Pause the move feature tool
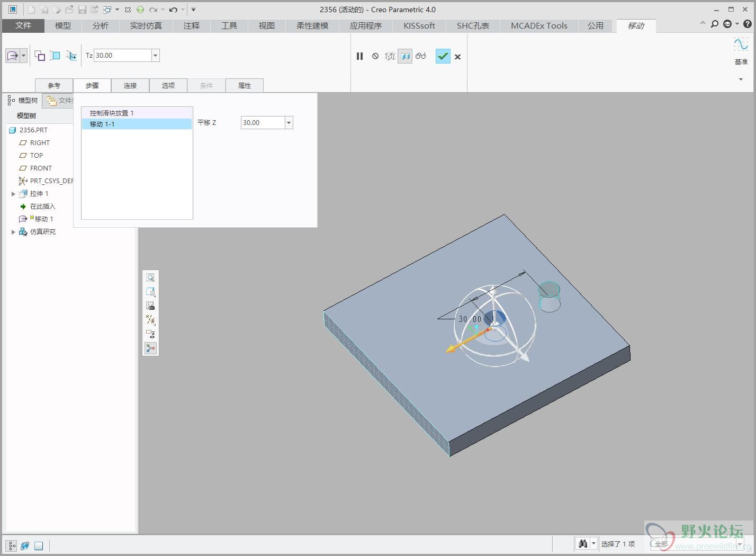This screenshot has width=756, height=556. (x=360, y=56)
